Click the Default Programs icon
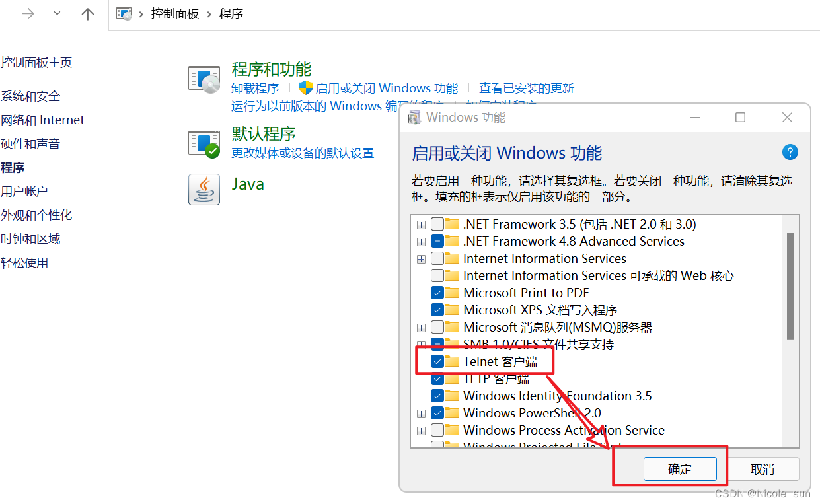 click(204, 143)
